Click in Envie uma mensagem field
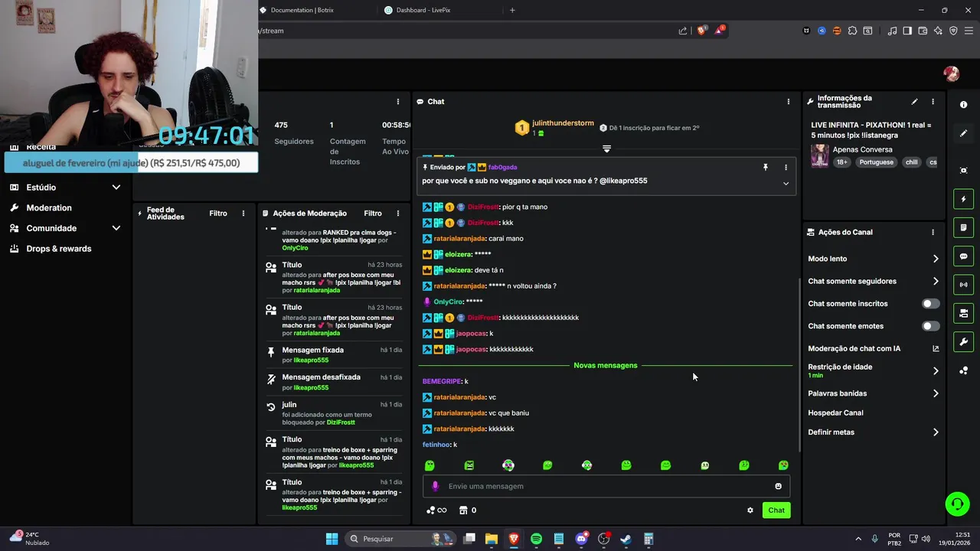 click(606, 486)
